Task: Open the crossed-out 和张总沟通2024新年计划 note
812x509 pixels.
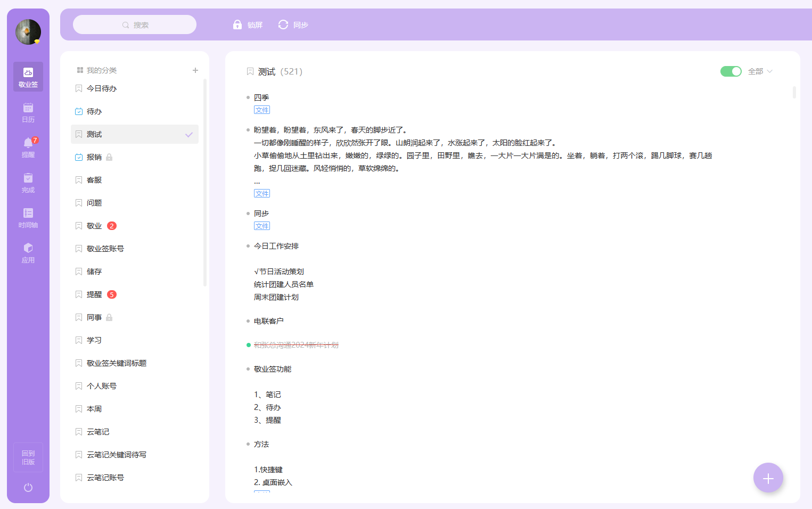Action: (x=296, y=345)
